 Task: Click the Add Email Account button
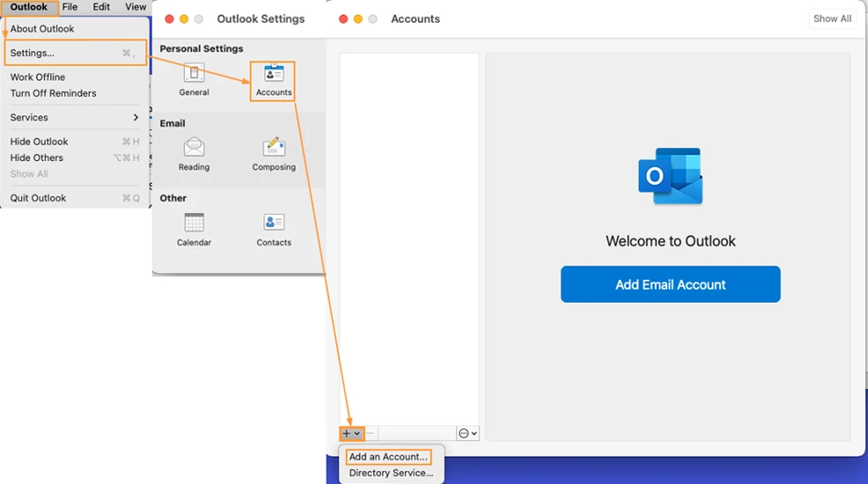click(670, 284)
